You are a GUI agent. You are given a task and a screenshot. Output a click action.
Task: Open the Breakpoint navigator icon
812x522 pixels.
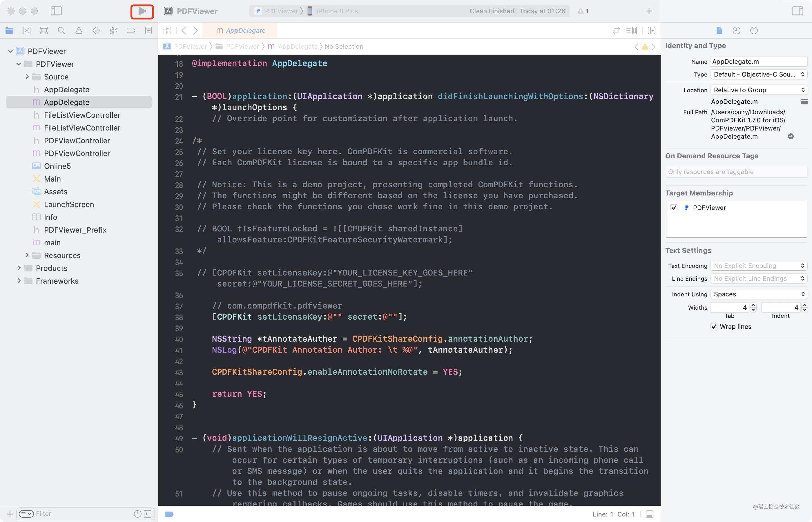pos(131,30)
